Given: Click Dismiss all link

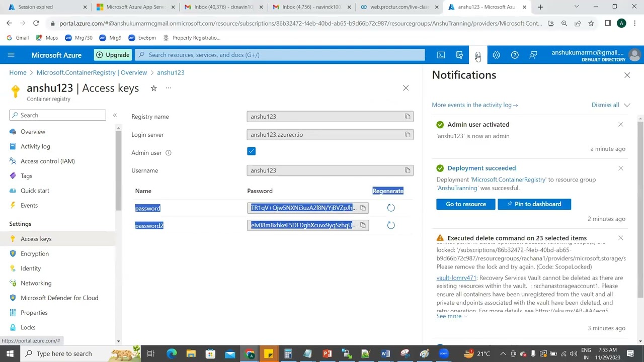Looking at the screenshot, I should coord(605,105).
